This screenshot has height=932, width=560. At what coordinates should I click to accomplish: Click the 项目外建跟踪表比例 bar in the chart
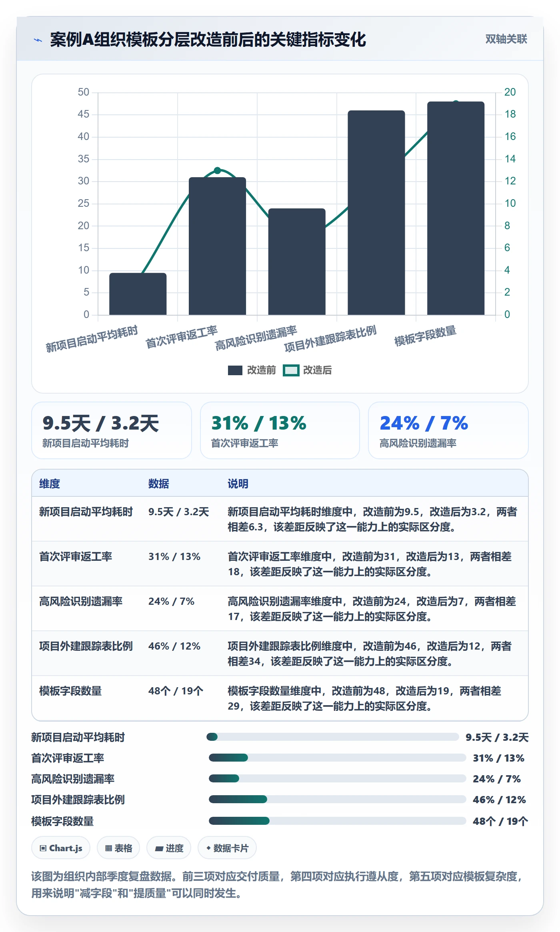(x=376, y=213)
